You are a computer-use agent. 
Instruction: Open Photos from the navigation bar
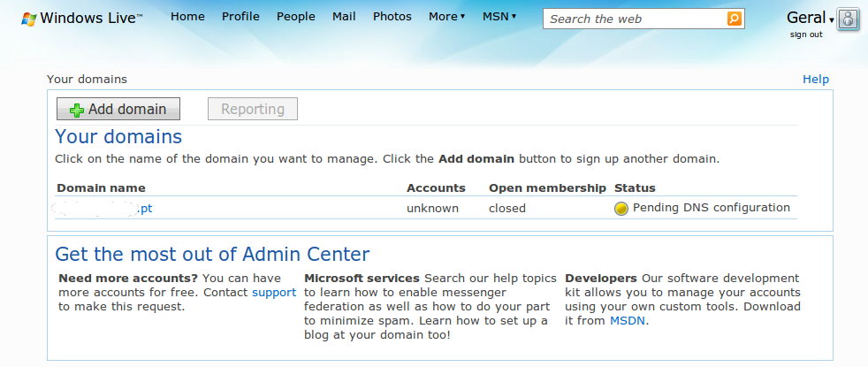(x=392, y=17)
